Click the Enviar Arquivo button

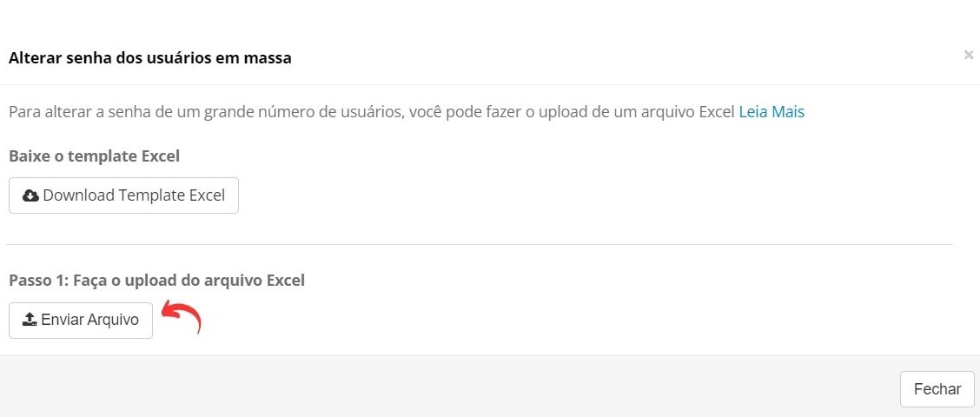(x=81, y=321)
